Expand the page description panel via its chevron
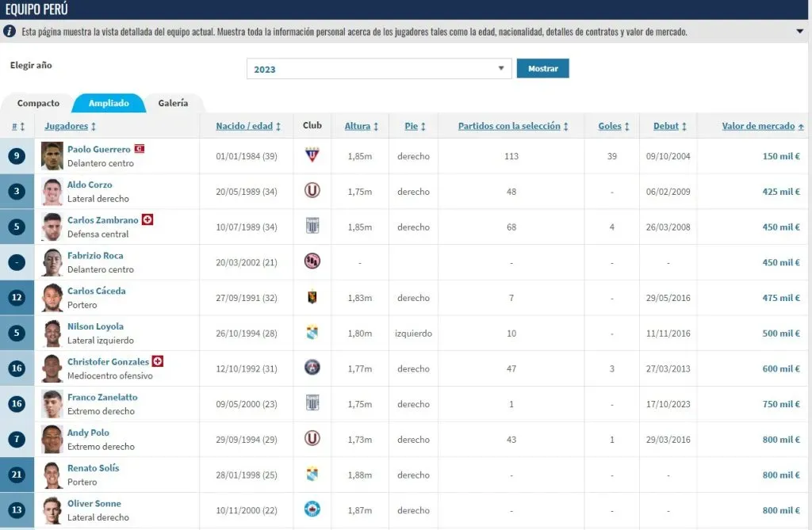 pyautogui.click(x=801, y=32)
